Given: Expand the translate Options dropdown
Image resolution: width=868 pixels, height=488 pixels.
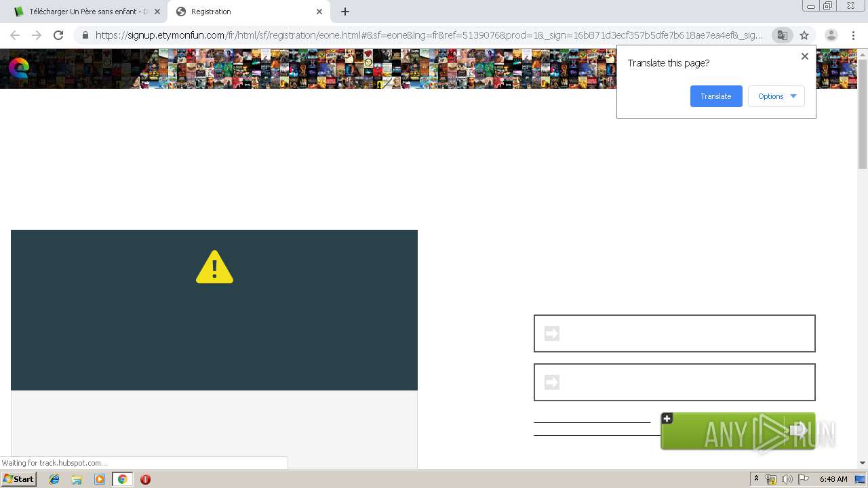Looking at the screenshot, I should (x=776, y=96).
